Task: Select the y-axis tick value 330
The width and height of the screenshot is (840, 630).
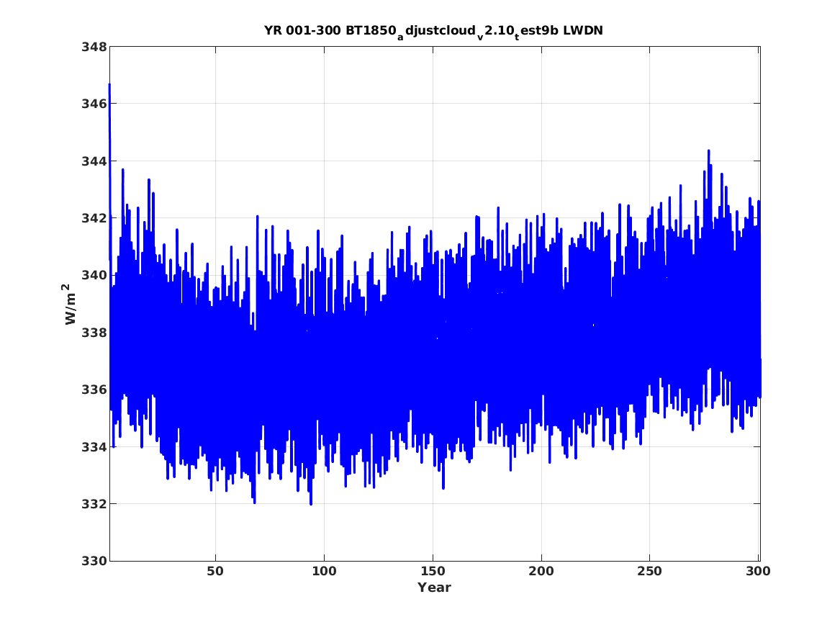Action: pos(94,561)
